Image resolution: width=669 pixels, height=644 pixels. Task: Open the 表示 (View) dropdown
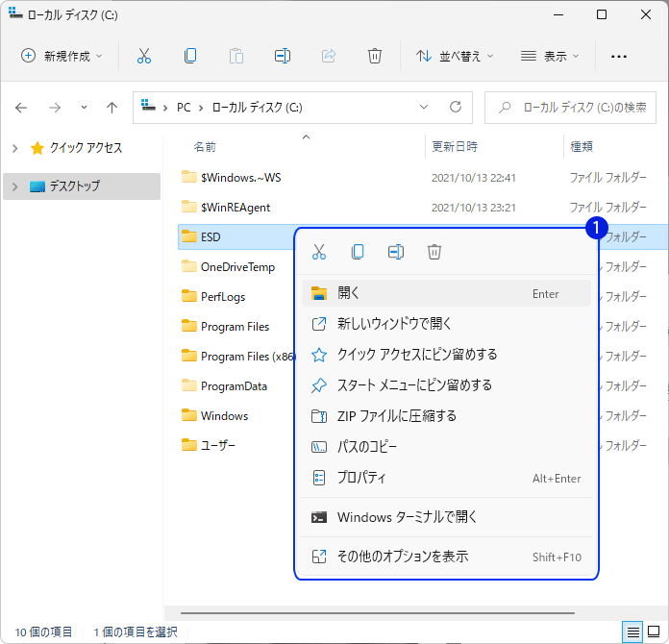coord(550,56)
